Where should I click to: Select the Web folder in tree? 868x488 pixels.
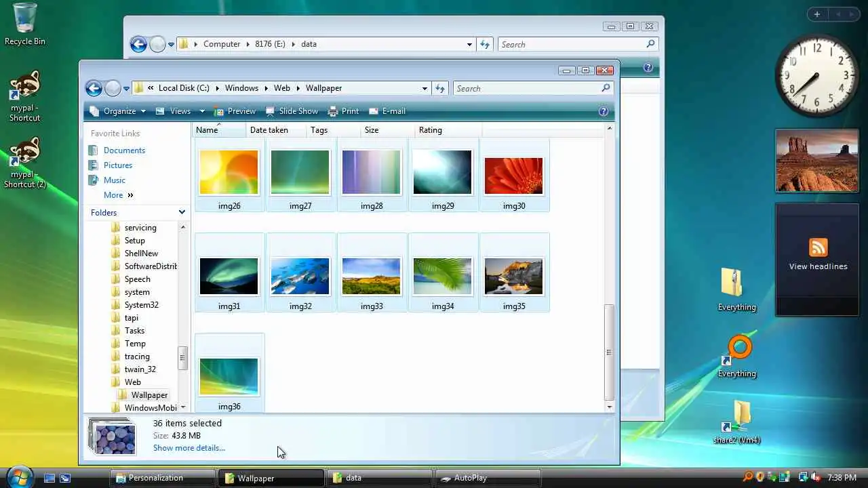[x=132, y=382]
